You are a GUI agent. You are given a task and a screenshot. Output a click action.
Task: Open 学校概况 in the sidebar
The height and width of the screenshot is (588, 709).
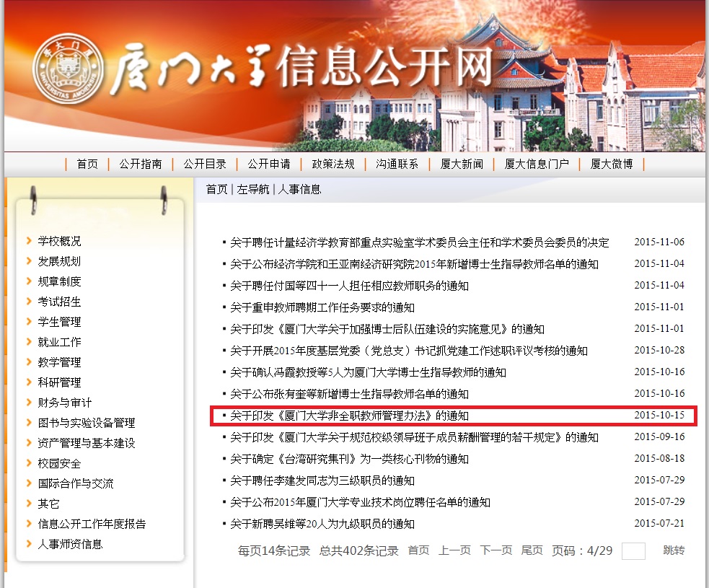click(x=59, y=241)
